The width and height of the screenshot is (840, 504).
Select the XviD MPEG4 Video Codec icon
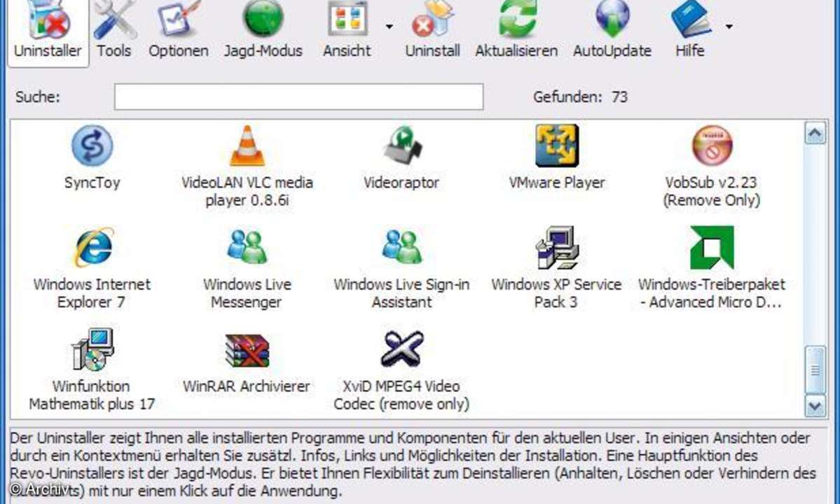point(402,349)
